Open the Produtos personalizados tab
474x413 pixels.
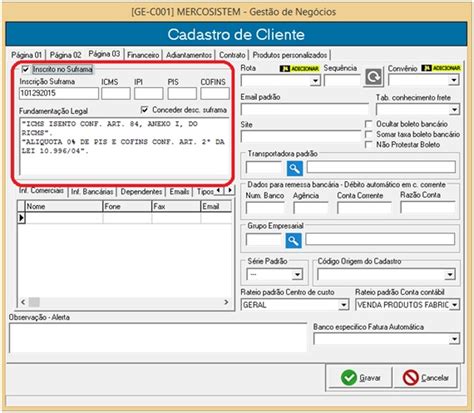click(x=290, y=55)
